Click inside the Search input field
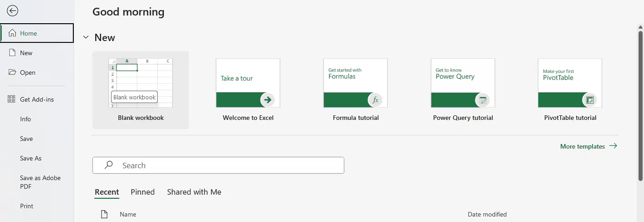Image resolution: width=644 pixels, height=222 pixels. click(218, 165)
